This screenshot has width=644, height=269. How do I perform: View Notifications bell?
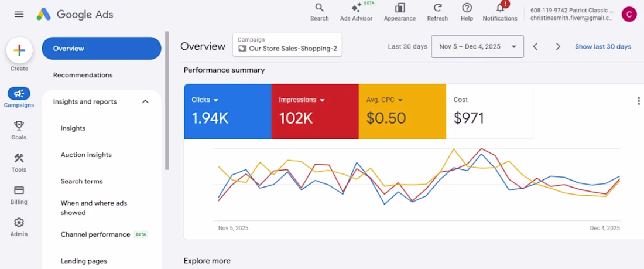(x=500, y=12)
